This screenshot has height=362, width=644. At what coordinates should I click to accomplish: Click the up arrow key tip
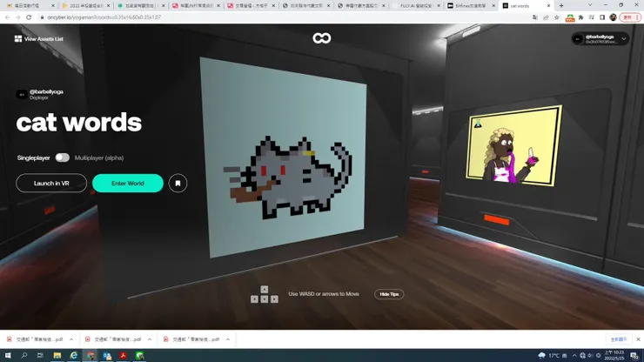[265, 289]
